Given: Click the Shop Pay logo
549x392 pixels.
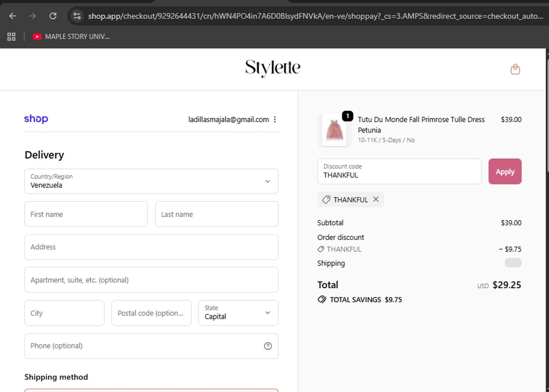Looking at the screenshot, I should [36, 119].
